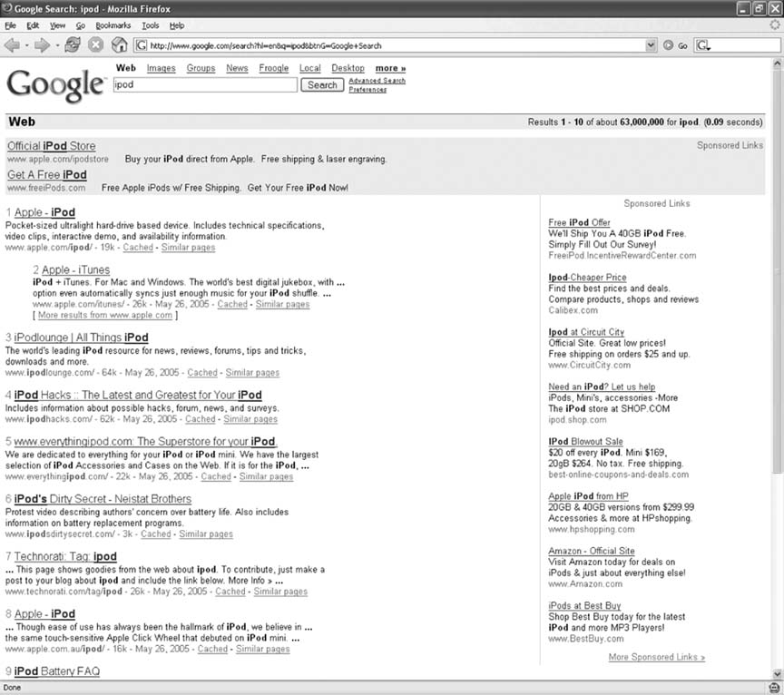Open the File menu
The width and height of the screenshot is (784, 695).
[x=10, y=25]
